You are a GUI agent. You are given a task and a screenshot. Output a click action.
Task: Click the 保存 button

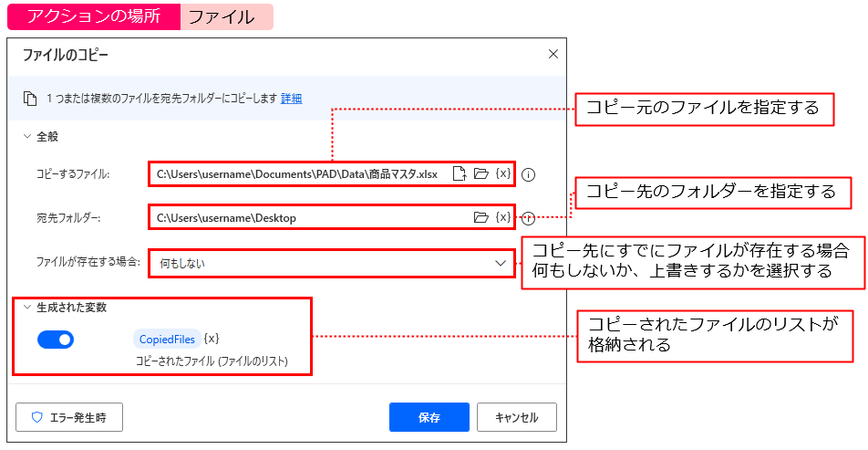click(429, 417)
